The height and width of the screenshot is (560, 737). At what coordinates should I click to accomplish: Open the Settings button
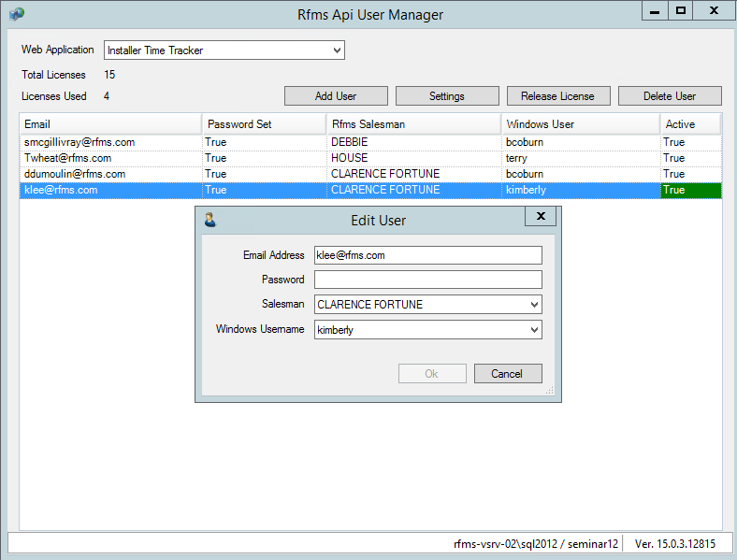[x=447, y=96]
